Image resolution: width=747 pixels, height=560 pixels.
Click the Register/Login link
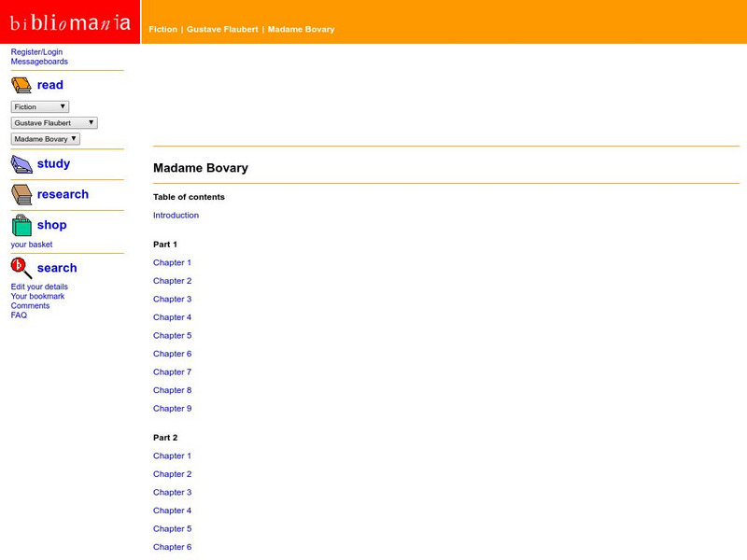tap(35, 52)
